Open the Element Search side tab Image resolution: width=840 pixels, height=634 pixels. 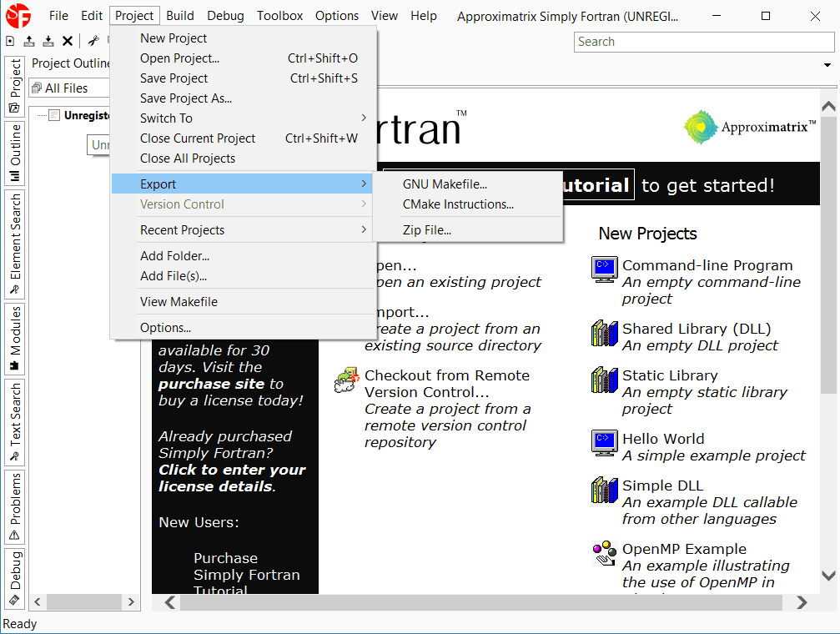(x=15, y=244)
